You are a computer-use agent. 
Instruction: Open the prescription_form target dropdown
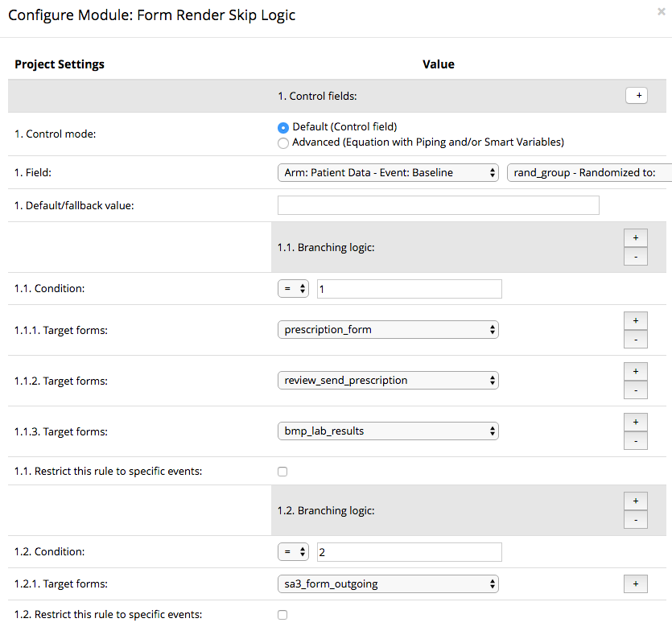click(x=388, y=329)
